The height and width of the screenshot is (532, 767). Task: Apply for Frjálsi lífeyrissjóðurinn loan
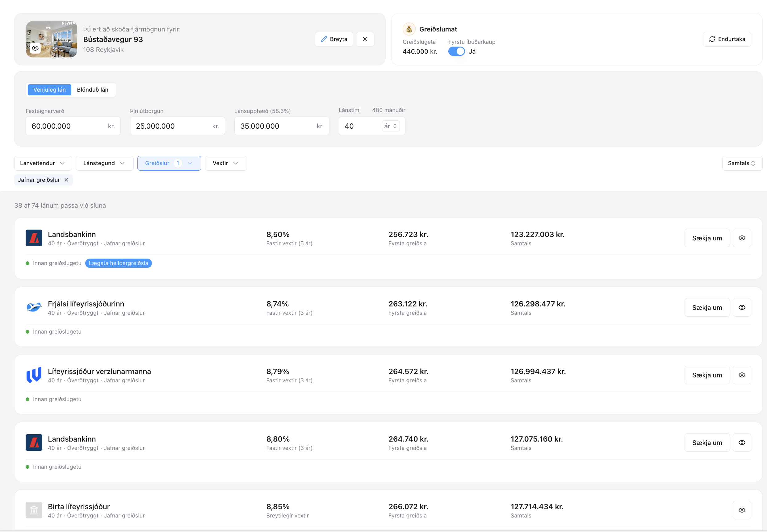[707, 307]
